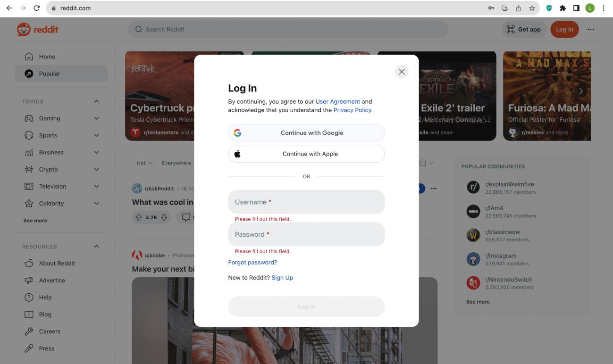This screenshot has height=364, width=613.
Task: Expand the Crypto topic chevron
Action: click(x=96, y=169)
